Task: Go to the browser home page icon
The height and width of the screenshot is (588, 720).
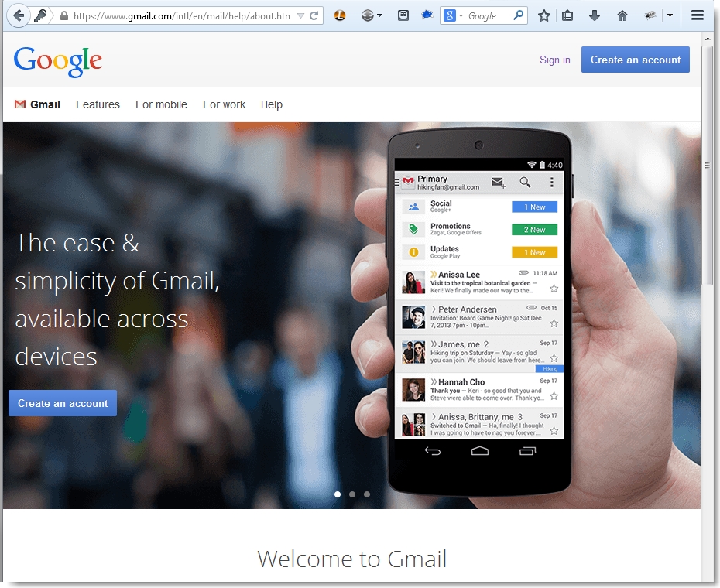Action: tap(622, 16)
